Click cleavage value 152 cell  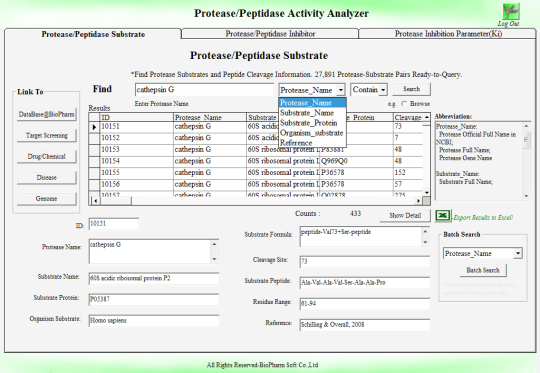coord(408,173)
